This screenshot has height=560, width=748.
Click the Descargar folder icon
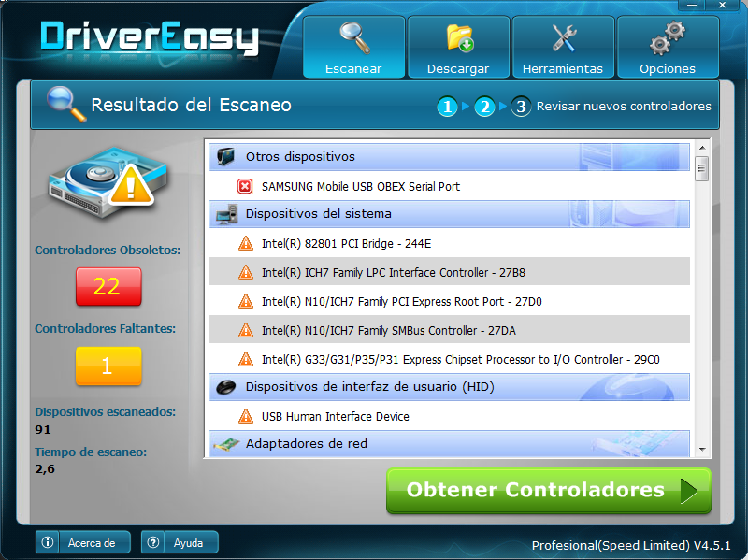[x=458, y=35]
